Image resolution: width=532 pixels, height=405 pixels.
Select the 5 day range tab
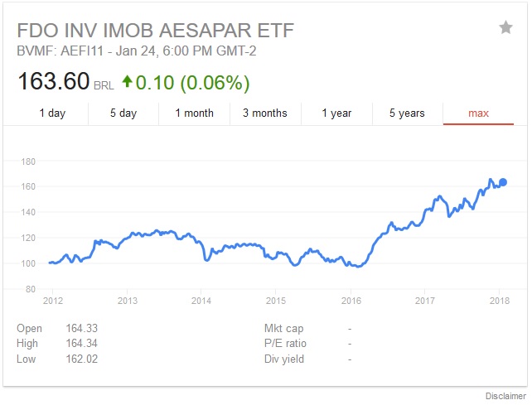point(123,113)
